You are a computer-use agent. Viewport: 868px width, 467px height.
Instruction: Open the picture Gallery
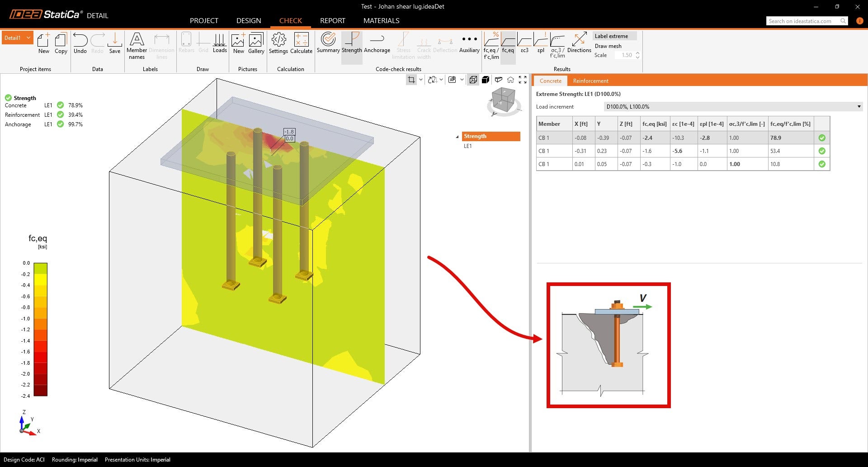pyautogui.click(x=256, y=43)
